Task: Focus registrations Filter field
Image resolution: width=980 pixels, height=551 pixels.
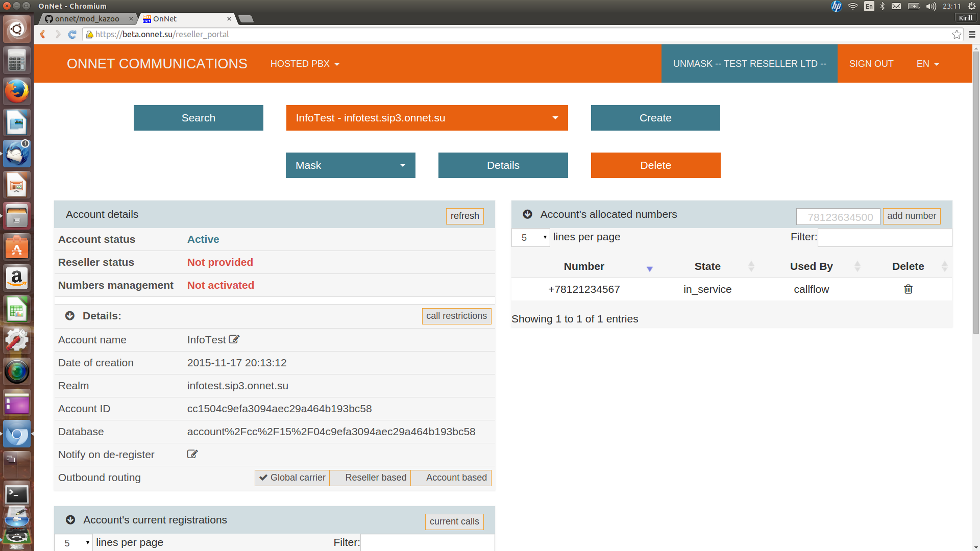Action: [427, 543]
